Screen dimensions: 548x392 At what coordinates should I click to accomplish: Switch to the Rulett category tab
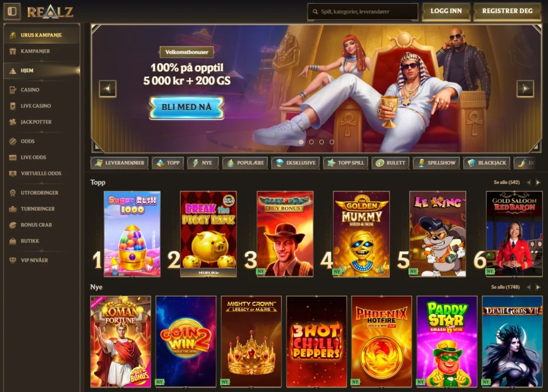[x=390, y=163]
